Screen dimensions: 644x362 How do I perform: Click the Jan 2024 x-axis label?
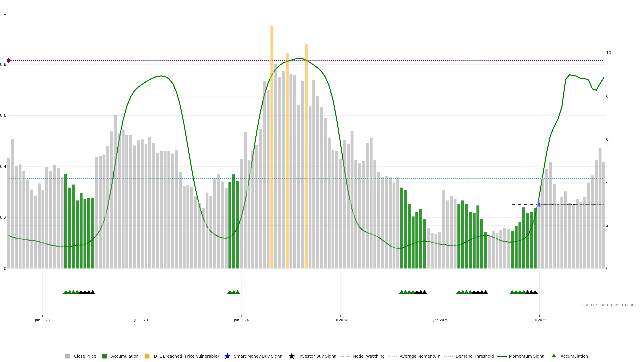point(241,320)
